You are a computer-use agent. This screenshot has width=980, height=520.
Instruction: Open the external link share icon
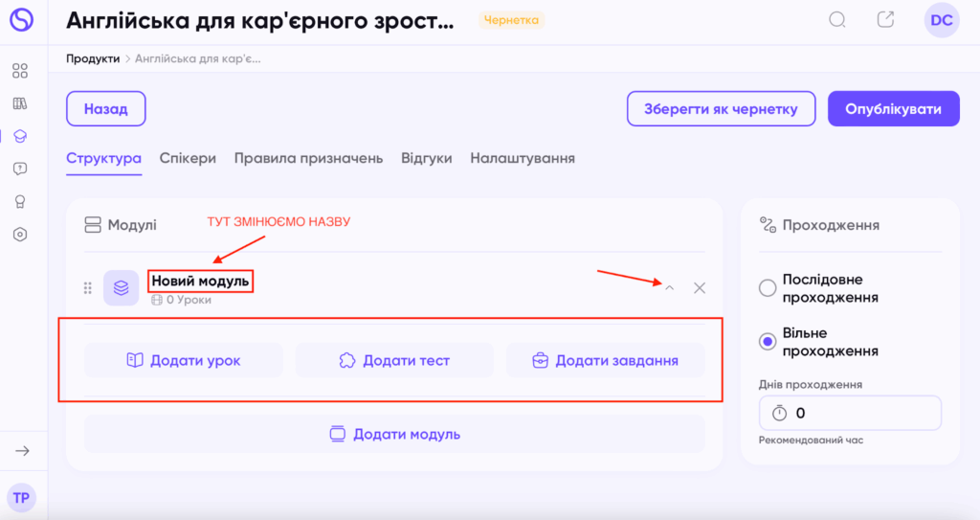click(x=885, y=19)
